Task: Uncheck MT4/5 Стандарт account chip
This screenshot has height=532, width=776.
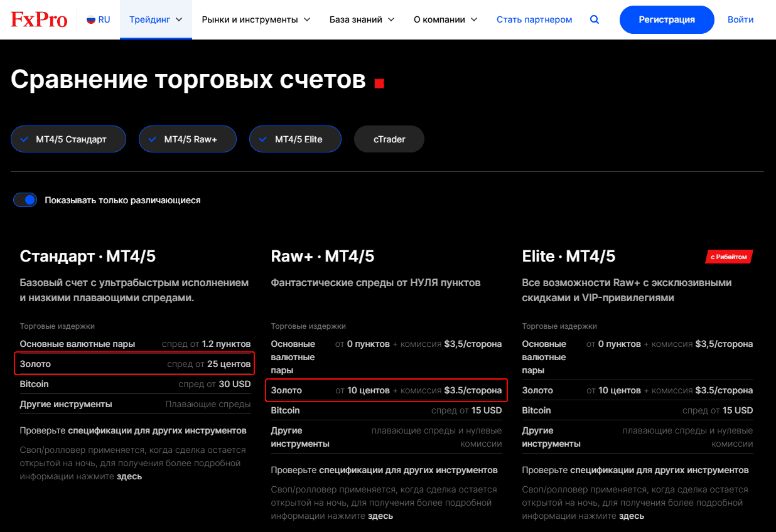Action: point(68,139)
